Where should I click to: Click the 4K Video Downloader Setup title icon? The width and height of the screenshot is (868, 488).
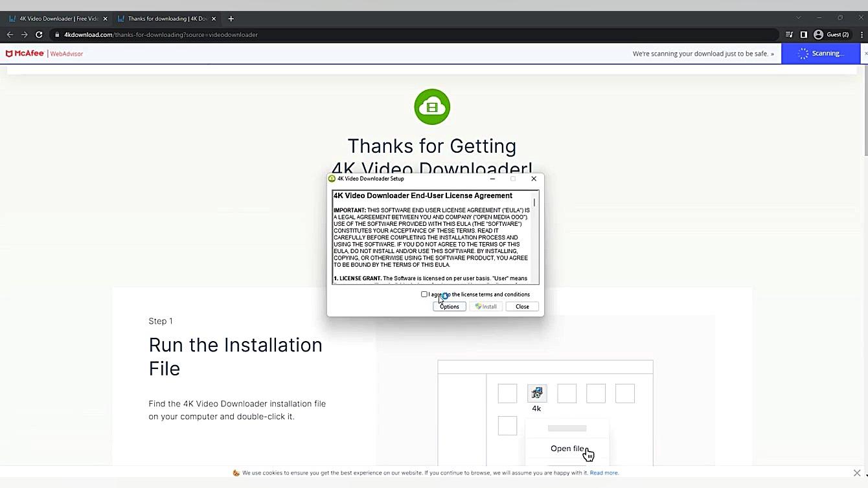(x=332, y=179)
